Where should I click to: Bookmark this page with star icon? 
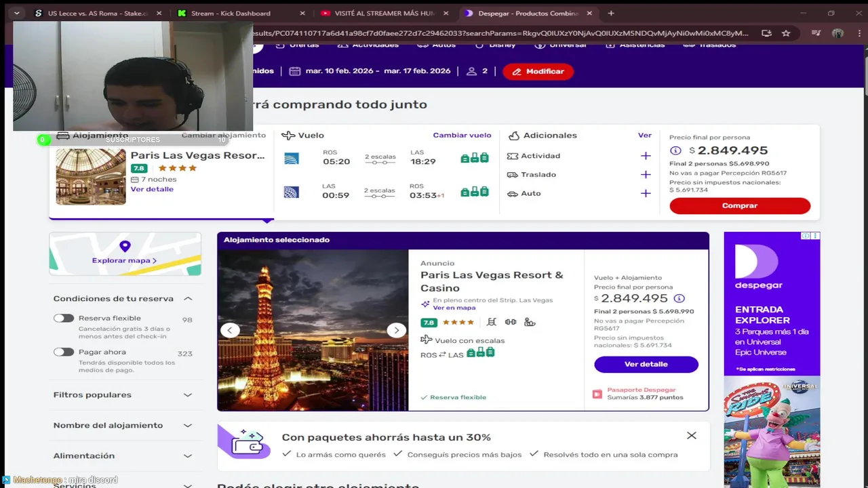click(x=786, y=33)
